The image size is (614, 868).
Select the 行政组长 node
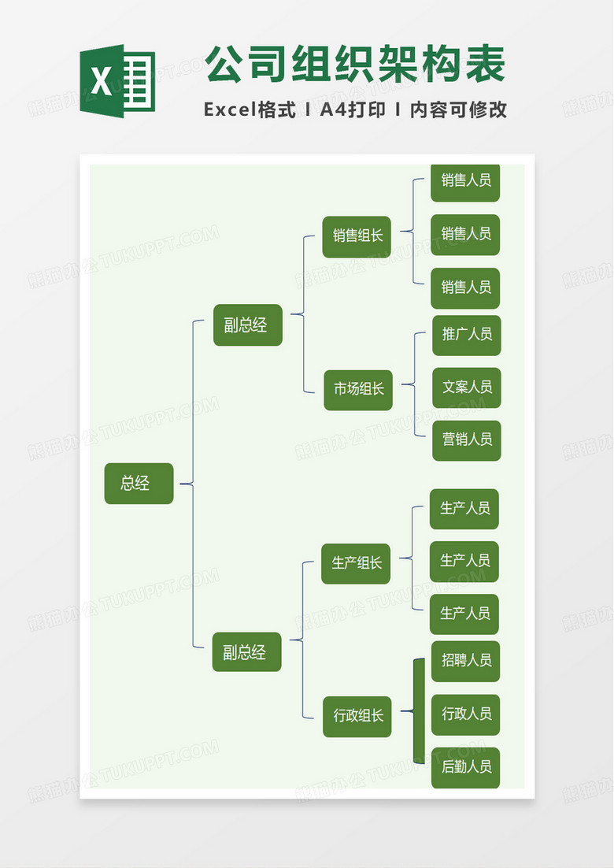[357, 716]
